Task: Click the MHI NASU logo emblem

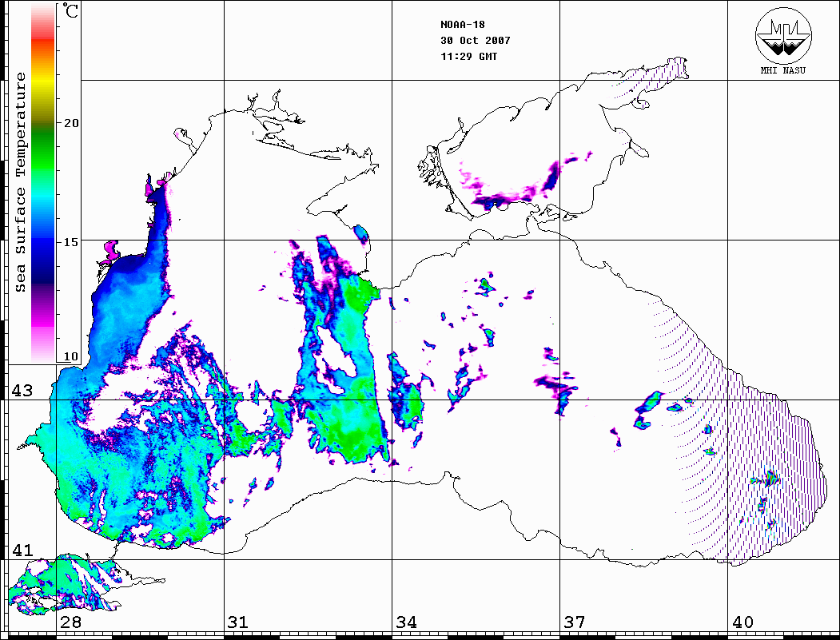Action: coord(783,35)
